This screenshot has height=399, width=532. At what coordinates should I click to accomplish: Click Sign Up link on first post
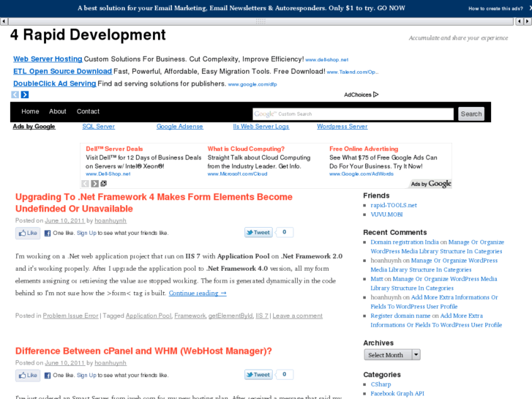86,233
